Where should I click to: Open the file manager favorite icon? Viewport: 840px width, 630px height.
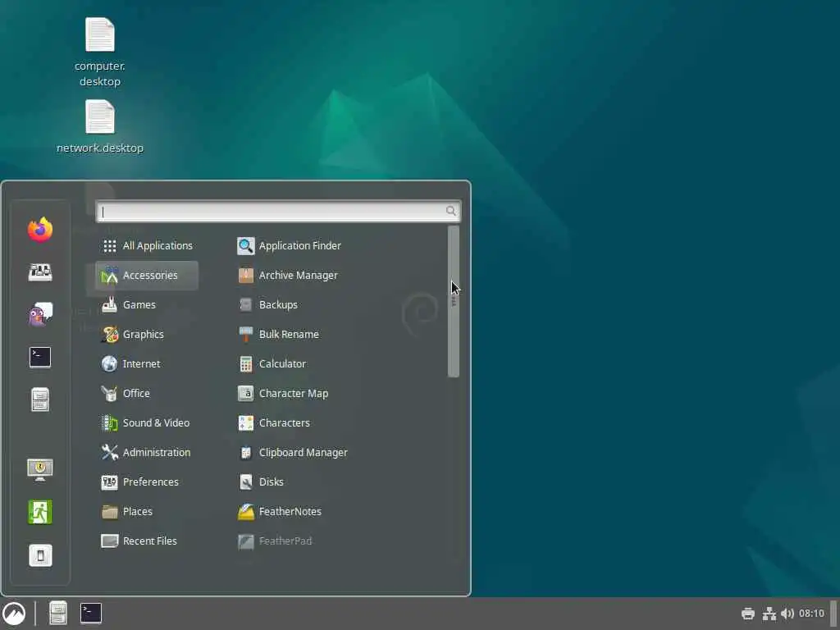click(40, 399)
